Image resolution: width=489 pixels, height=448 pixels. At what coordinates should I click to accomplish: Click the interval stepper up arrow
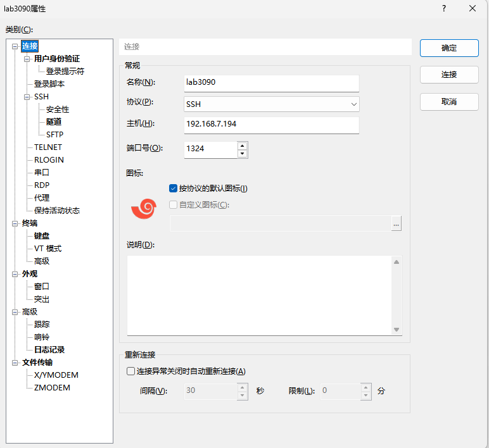(243, 387)
